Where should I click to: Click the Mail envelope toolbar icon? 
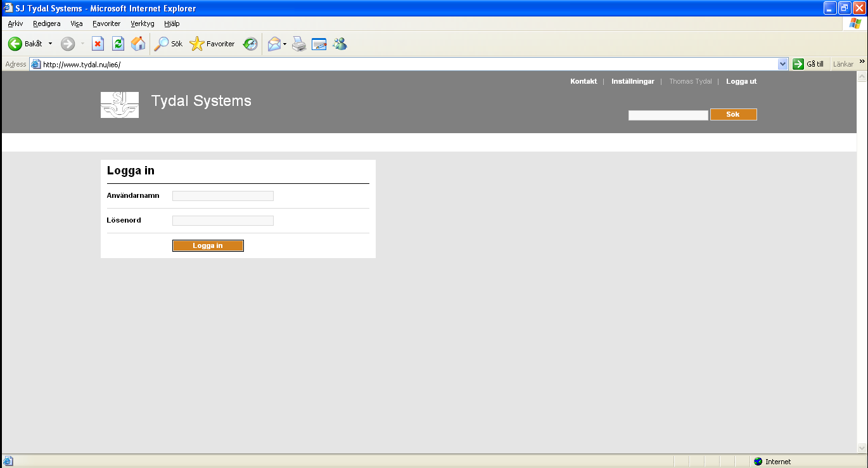[274, 44]
